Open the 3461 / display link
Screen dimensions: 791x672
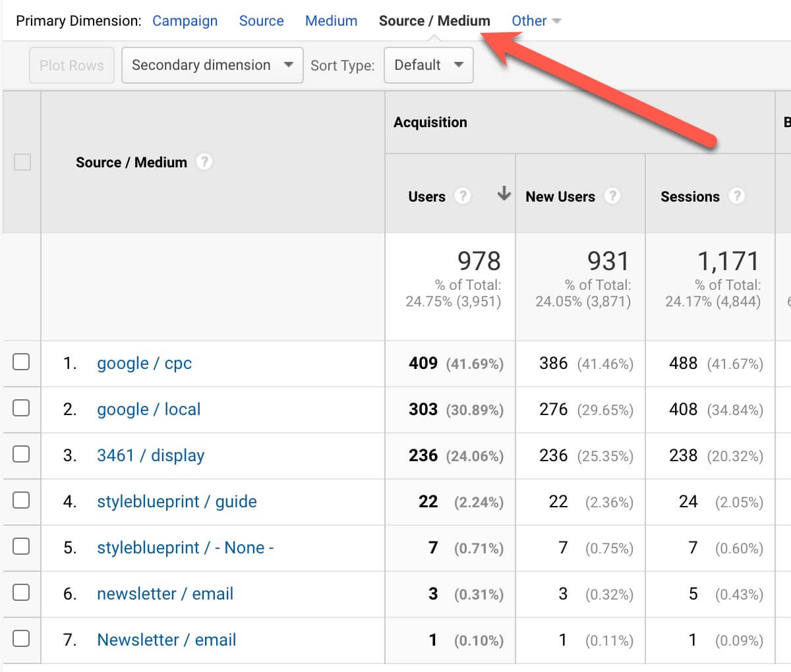tap(151, 456)
